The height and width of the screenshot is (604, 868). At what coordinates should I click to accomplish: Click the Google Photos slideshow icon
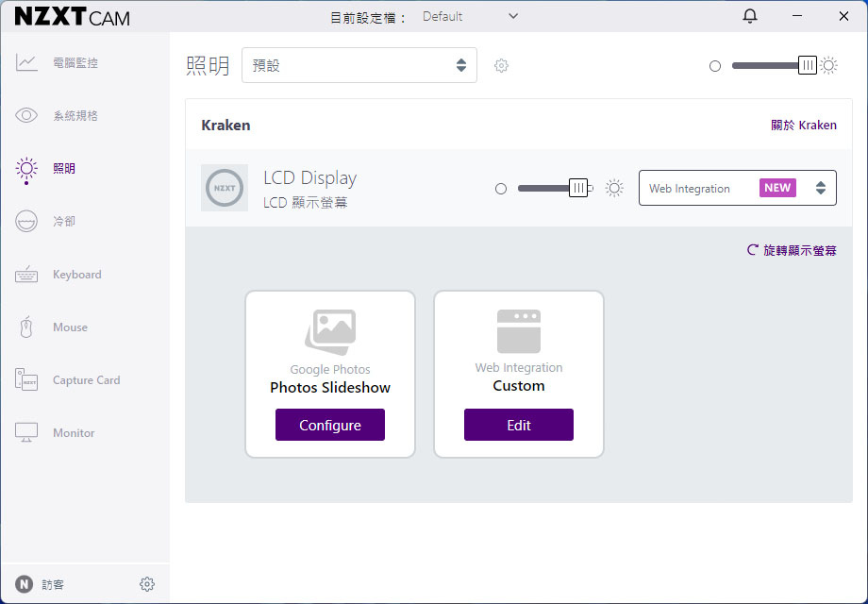coord(330,331)
